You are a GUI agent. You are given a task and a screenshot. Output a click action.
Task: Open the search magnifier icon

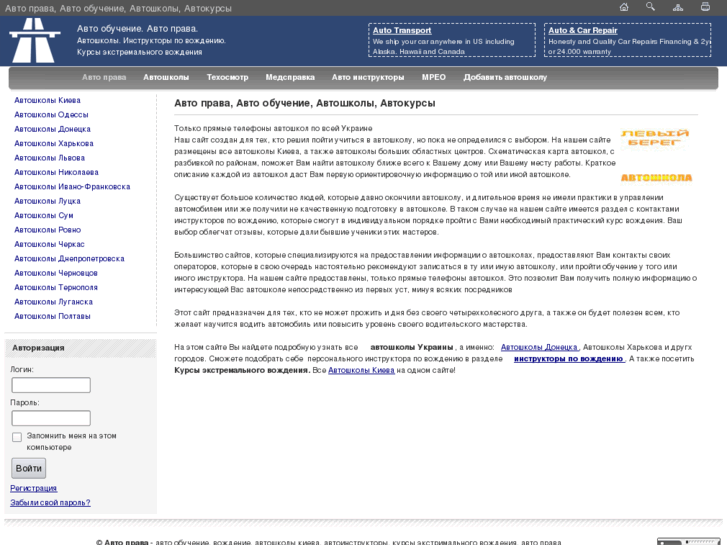[650, 6]
